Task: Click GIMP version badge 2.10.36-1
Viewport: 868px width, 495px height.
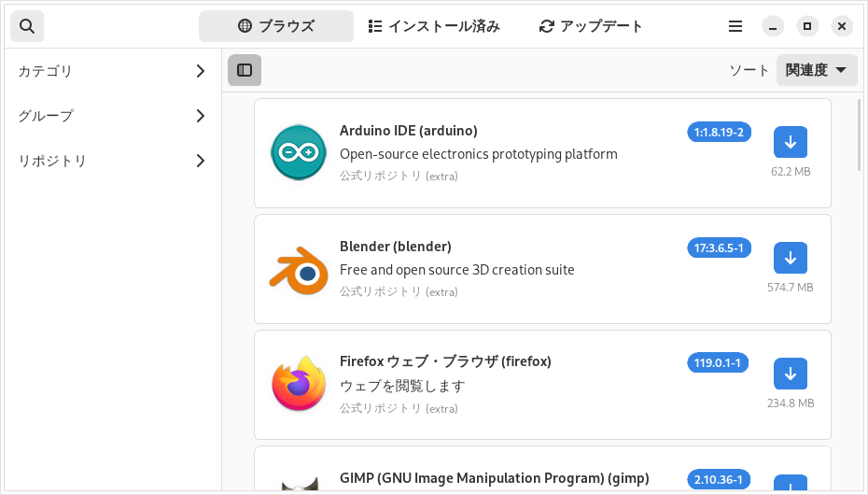Action: 719,479
